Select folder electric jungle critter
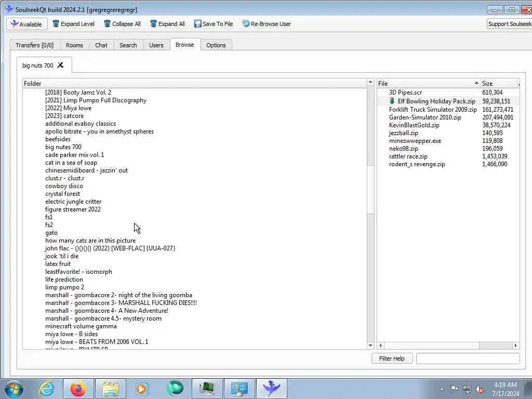Image resolution: width=532 pixels, height=399 pixels. coord(73,202)
